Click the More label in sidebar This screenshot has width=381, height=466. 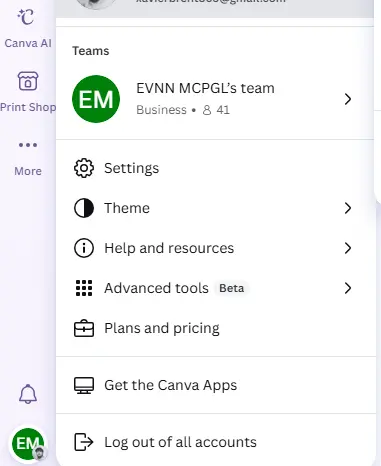point(28,171)
